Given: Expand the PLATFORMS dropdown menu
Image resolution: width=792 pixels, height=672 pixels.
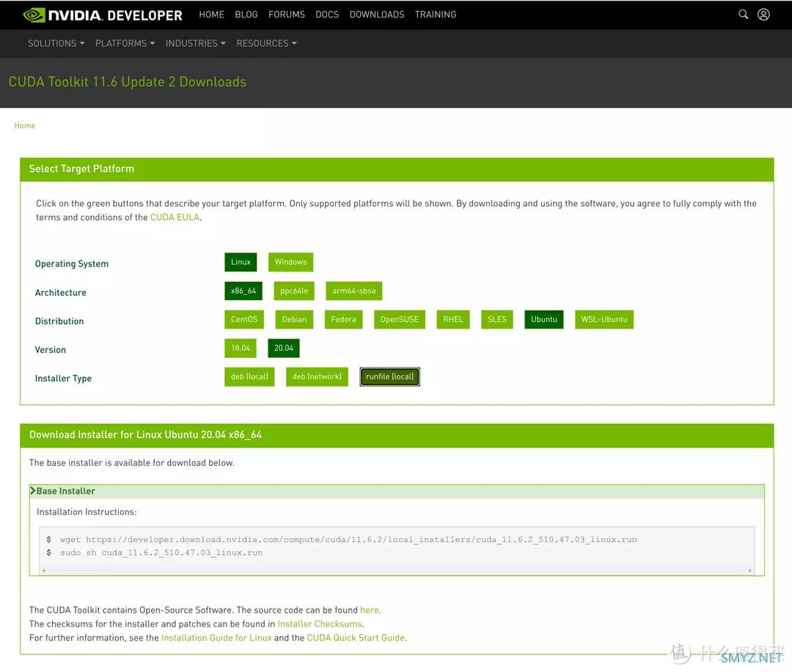Looking at the screenshot, I should coord(125,43).
